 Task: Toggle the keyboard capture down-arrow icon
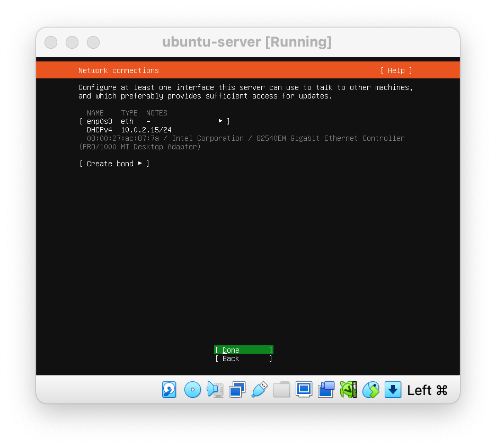click(x=393, y=390)
